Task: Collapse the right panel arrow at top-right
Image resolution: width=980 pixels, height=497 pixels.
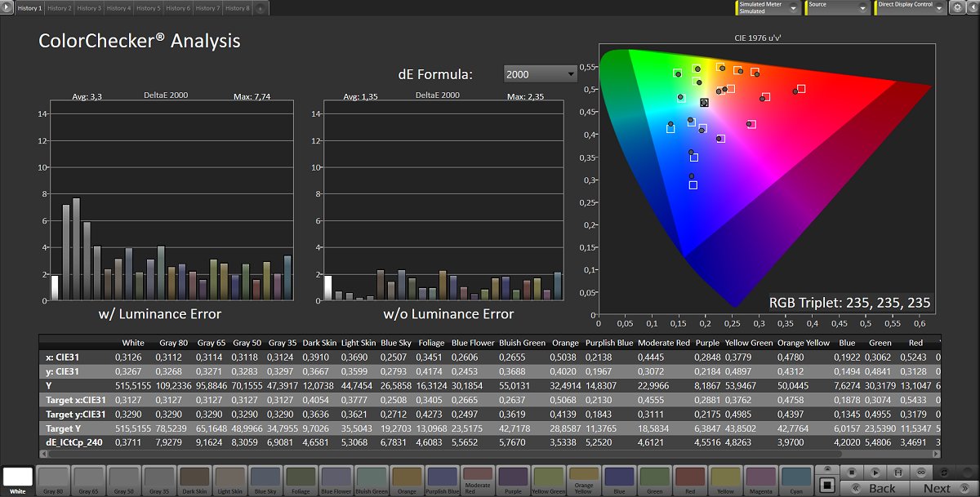Action: pyautogui.click(x=973, y=7)
